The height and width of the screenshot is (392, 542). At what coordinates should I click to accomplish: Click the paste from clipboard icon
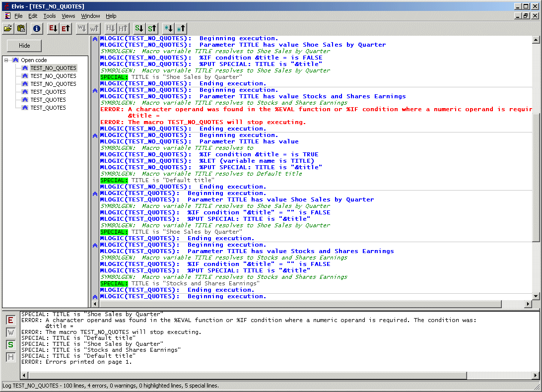point(21,28)
